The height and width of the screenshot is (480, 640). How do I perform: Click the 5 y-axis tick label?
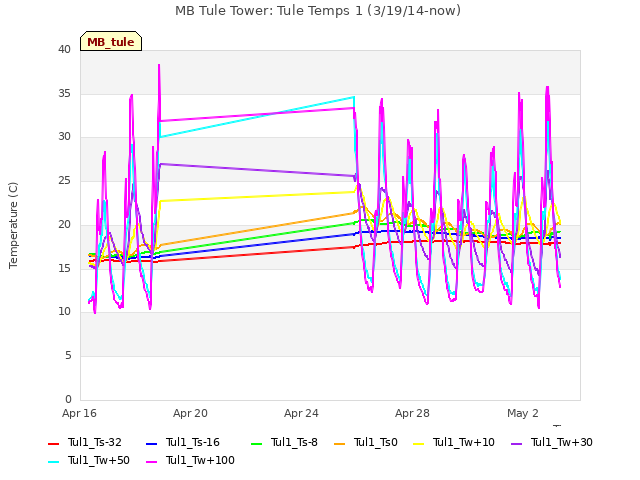[68, 356]
